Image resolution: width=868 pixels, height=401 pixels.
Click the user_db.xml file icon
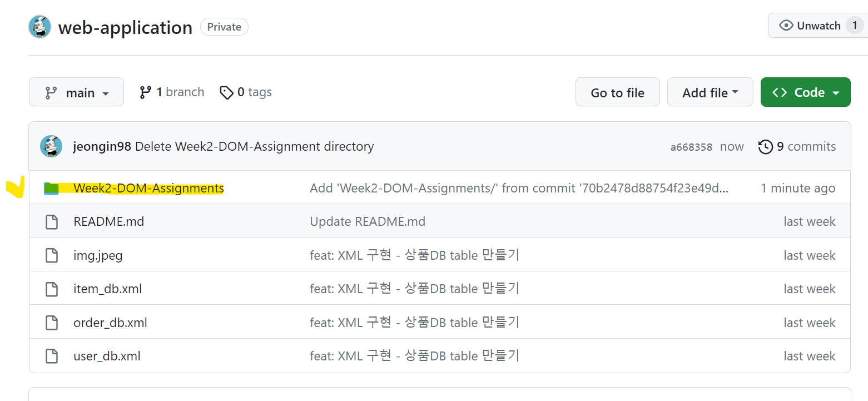tap(52, 356)
